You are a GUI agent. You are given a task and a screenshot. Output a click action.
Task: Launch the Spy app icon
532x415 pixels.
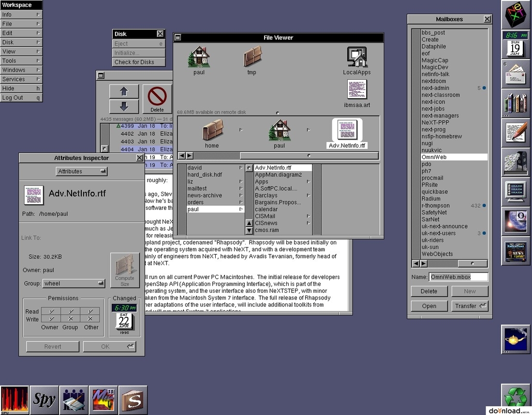pyautogui.click(x=44, y=400)
